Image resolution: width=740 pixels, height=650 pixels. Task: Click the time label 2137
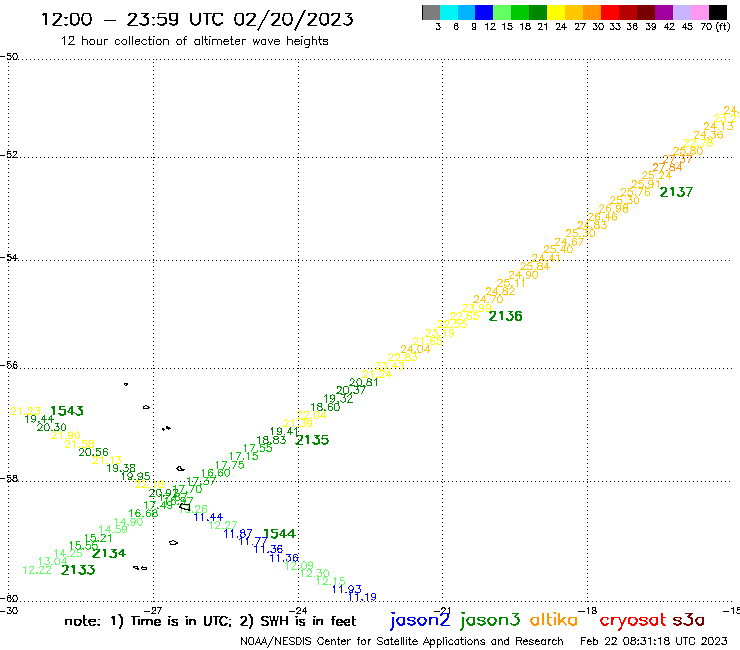click(676, 192)
